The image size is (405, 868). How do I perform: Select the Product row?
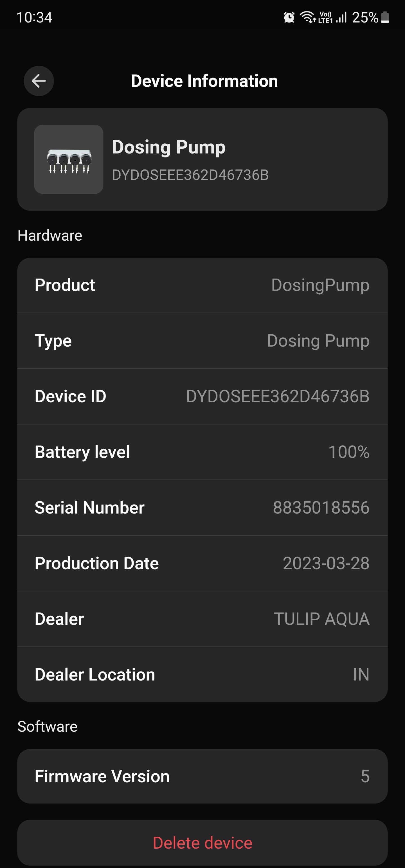pos(202,285)
